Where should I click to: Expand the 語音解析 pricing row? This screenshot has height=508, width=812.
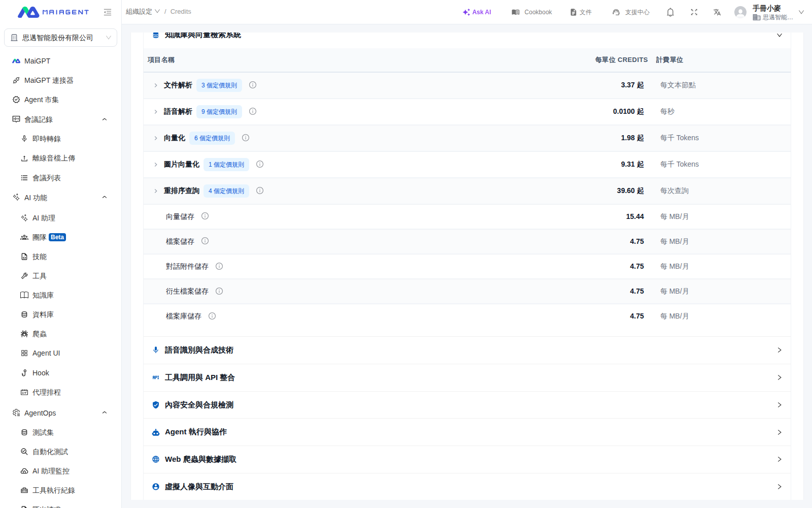click(x=156, y=112)
